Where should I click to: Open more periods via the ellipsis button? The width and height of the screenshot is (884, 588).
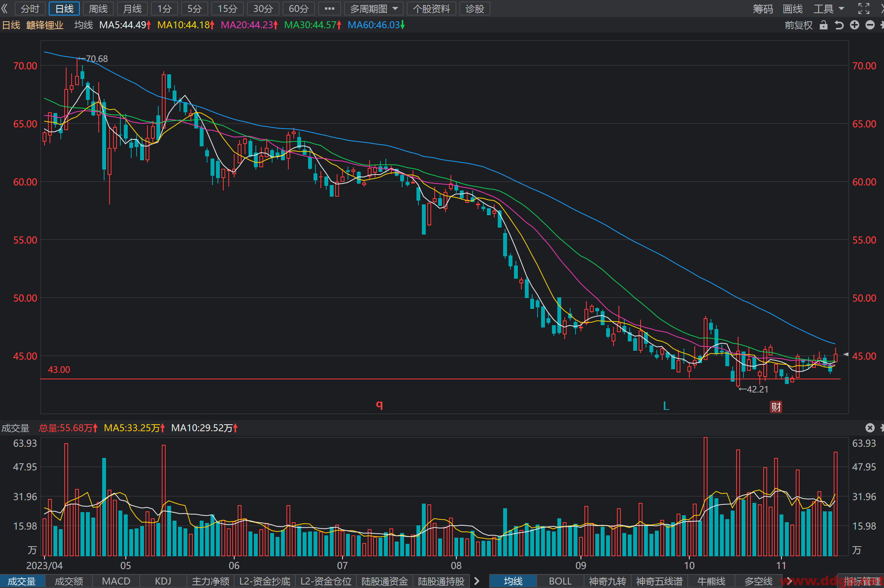pyautogui.click(x=329, y=9)
